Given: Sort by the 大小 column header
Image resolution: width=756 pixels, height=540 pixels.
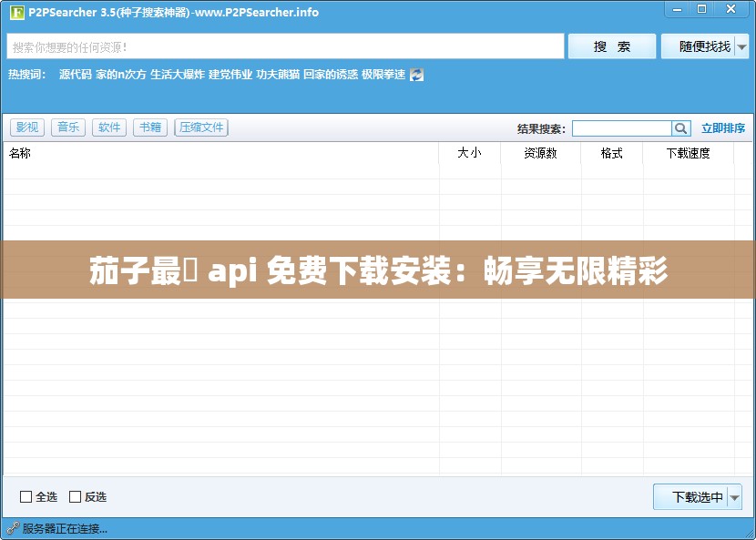Looking at the screenshot, I should coord(470,153).
